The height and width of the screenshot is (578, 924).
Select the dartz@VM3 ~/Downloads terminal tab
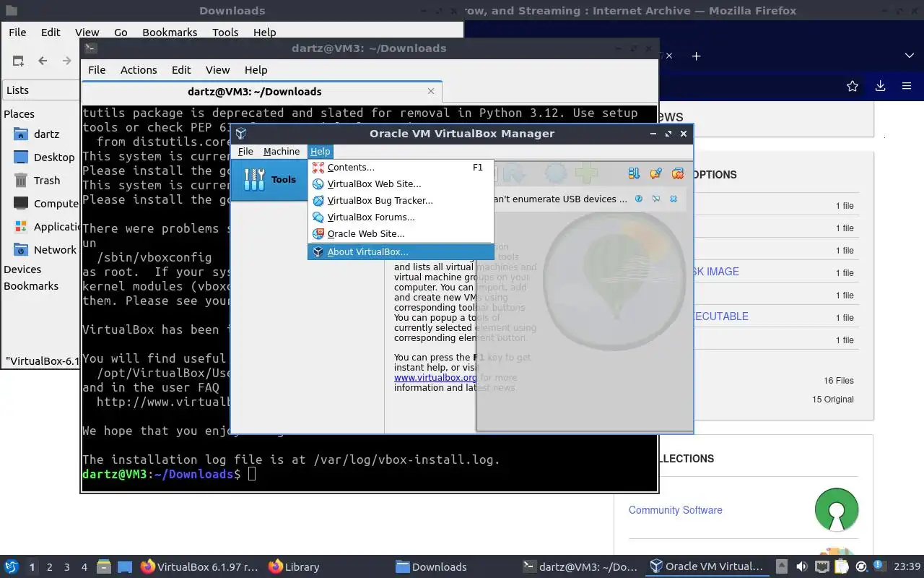[x=254, y=91]
